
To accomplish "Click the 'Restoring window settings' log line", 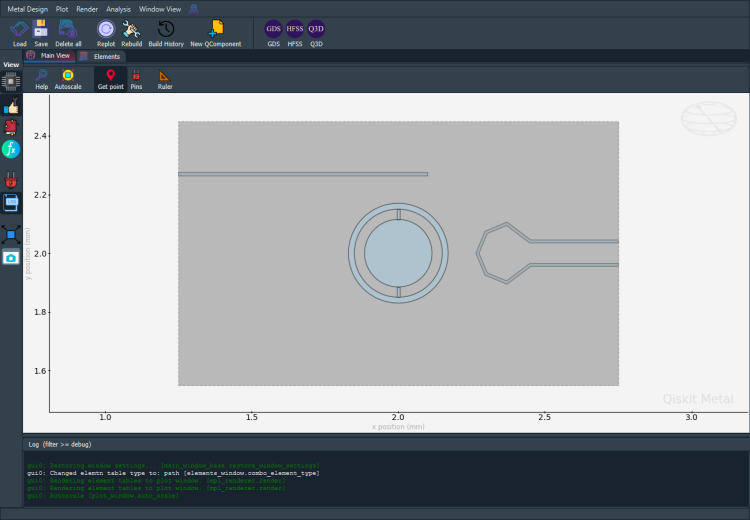I will (173, 465).
